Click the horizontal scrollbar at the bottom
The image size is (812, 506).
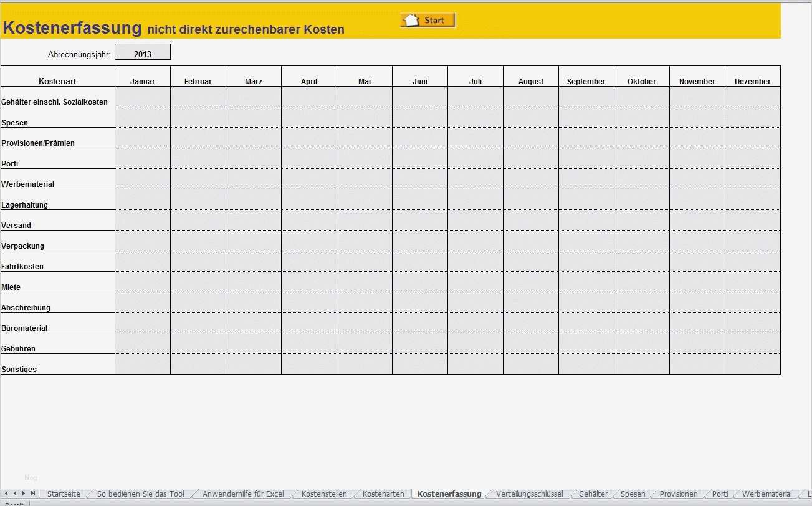point(405,502)
